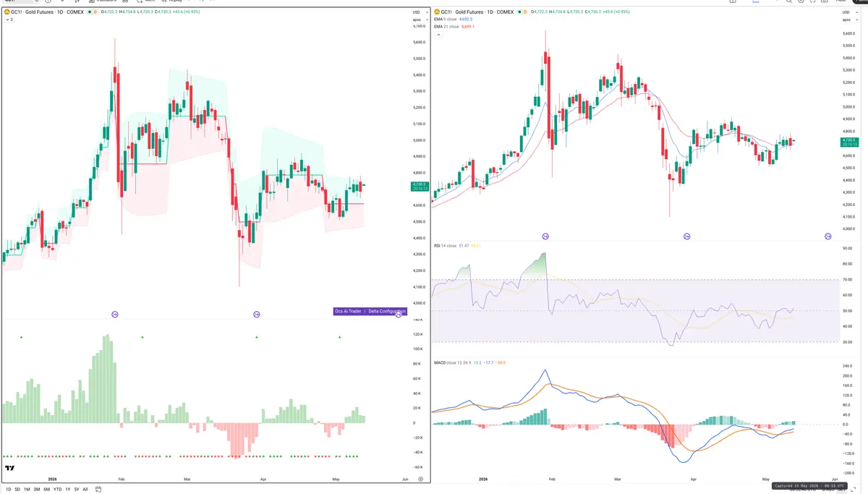
Task: Select the 5Y time range
Action: pyautogui.click(x=77, y=490)
